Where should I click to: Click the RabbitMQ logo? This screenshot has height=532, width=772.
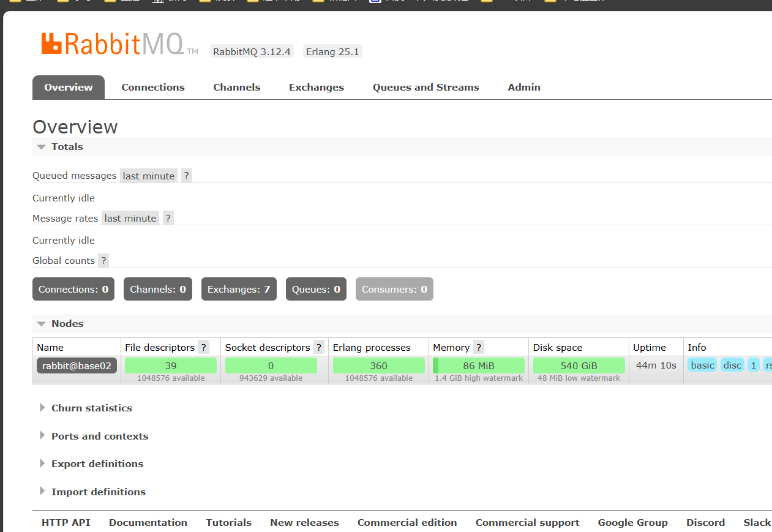tap(119, 44)
